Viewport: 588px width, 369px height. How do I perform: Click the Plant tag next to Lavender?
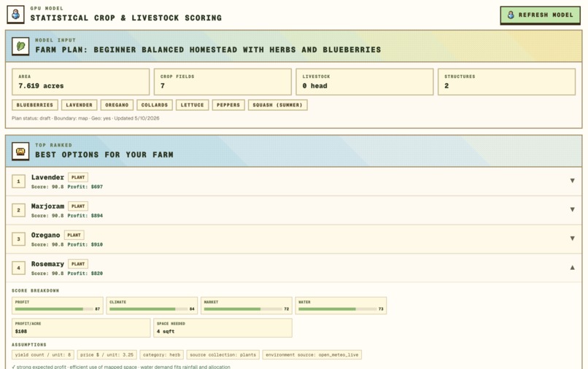pos(78,177)
